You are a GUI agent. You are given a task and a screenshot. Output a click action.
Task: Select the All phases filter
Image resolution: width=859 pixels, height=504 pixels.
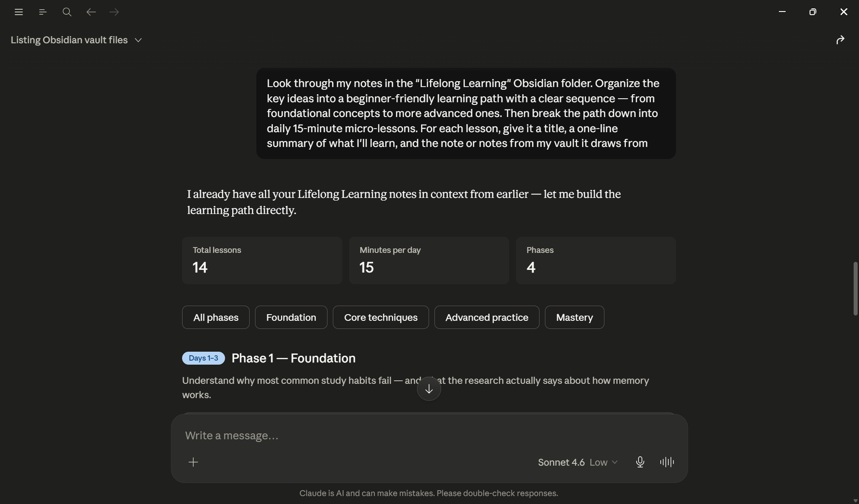point(216,317)
